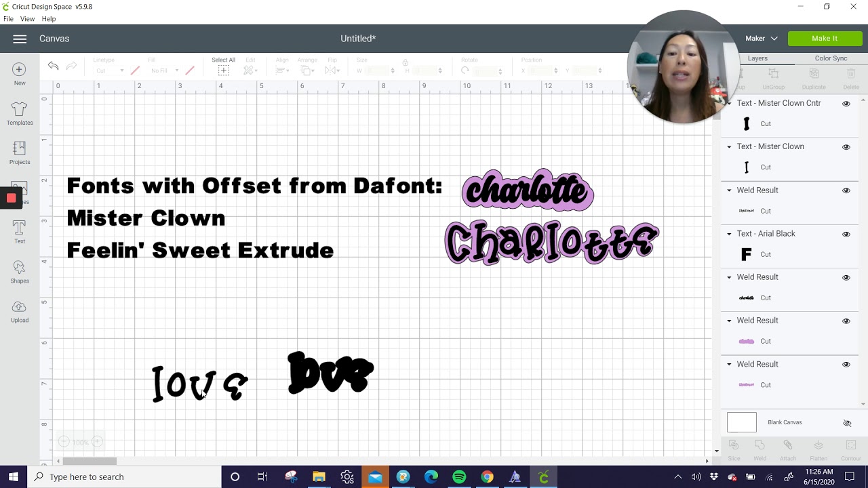
Task: Open the Windows Start menu
Action: pos(14,477)
